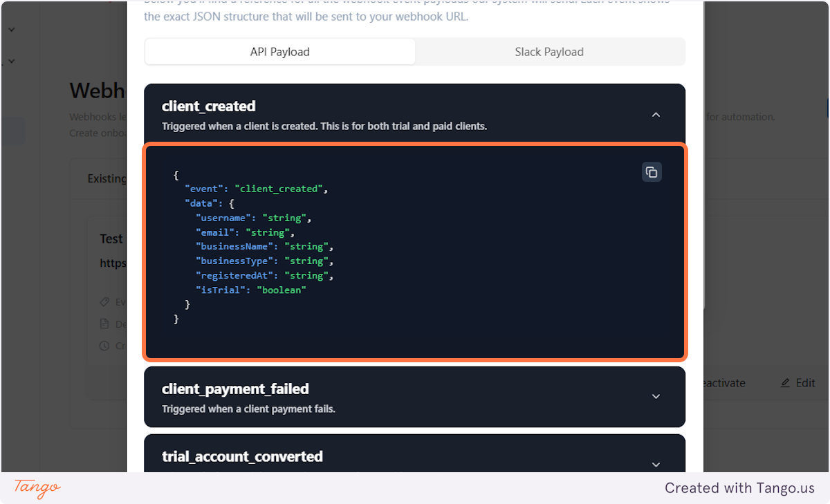The height and width of the screenshot is (504, 830).
Task: Click the trial_account_converted heading
Action: coord(242,456)
